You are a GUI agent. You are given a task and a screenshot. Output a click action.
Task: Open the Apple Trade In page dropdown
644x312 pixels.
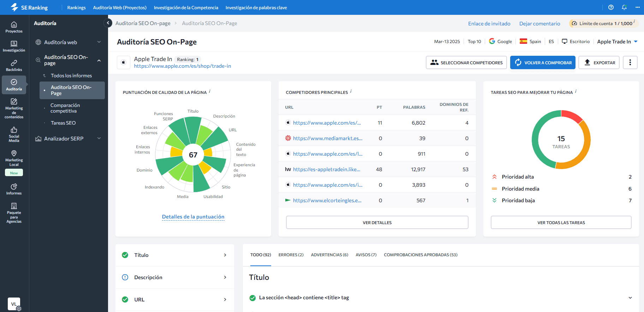tap(617, 42)
